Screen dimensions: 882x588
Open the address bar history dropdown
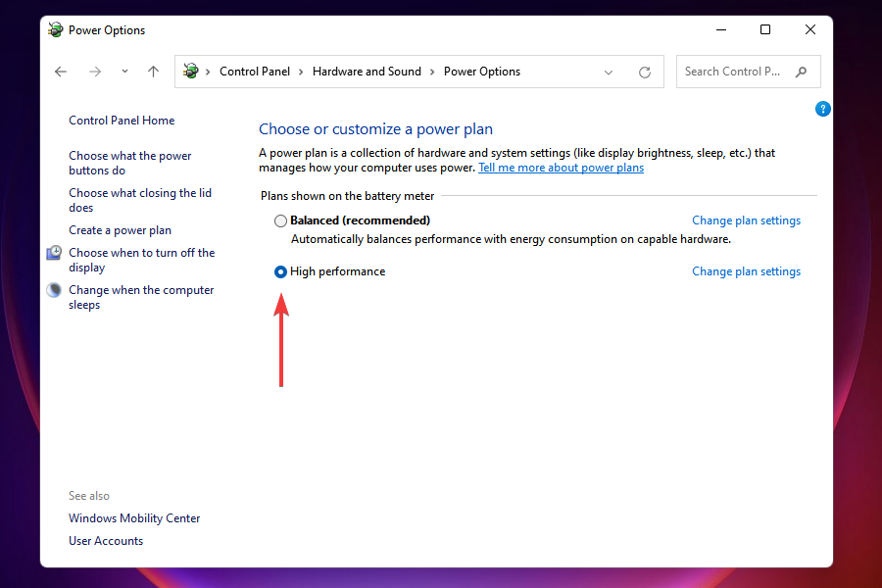pos(608,72)
